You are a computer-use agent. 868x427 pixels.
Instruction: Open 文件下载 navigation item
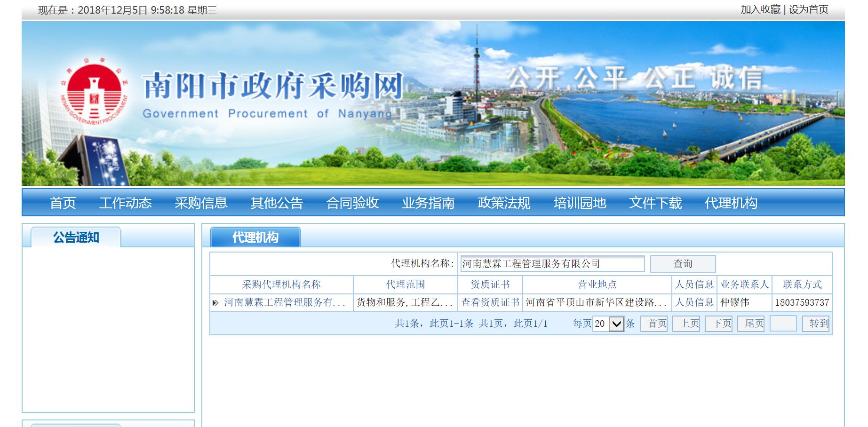coord(655,203)
